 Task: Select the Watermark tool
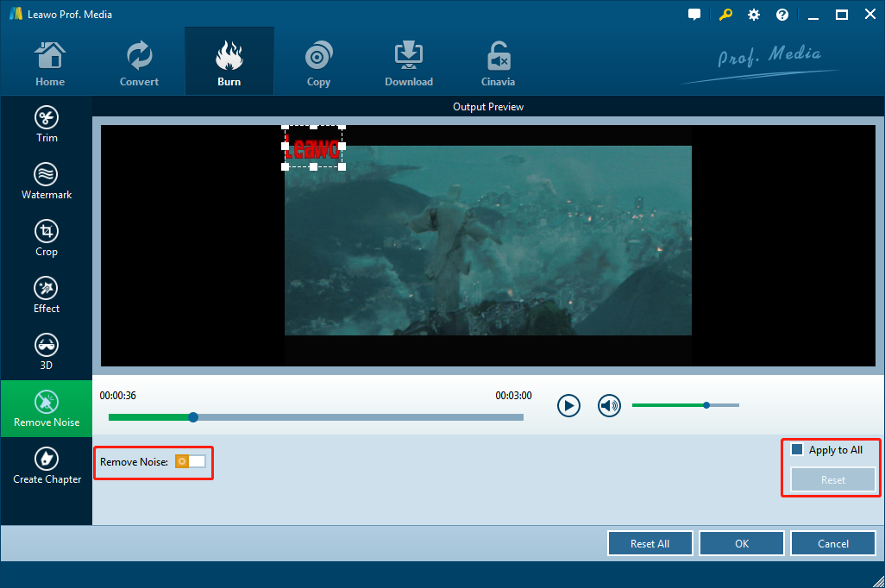point(47,181)
